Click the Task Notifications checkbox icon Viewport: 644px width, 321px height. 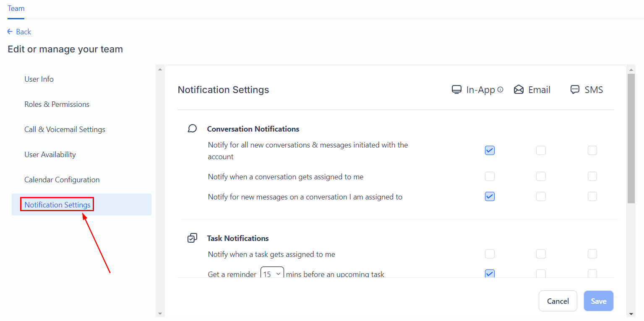(x=192, y=238)
